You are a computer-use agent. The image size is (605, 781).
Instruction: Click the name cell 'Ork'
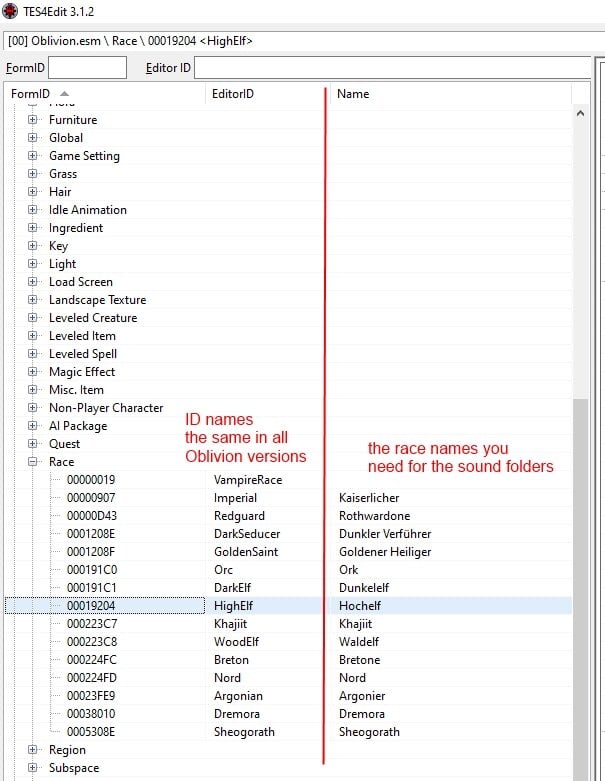tap(349, 569)
